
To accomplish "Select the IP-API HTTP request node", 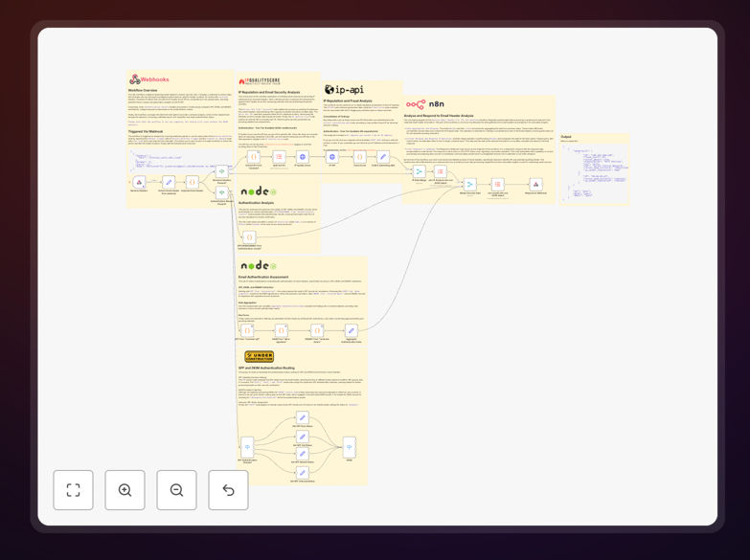I will pyautogui.click(x=332, y=157).
